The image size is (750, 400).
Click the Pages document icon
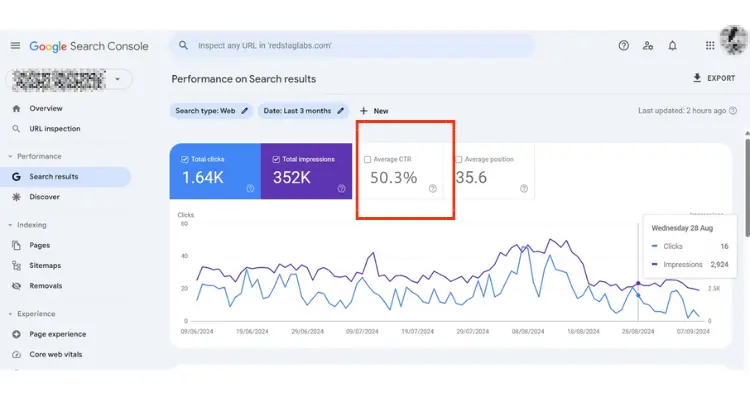pyautogui.click(x=16, y=245)
